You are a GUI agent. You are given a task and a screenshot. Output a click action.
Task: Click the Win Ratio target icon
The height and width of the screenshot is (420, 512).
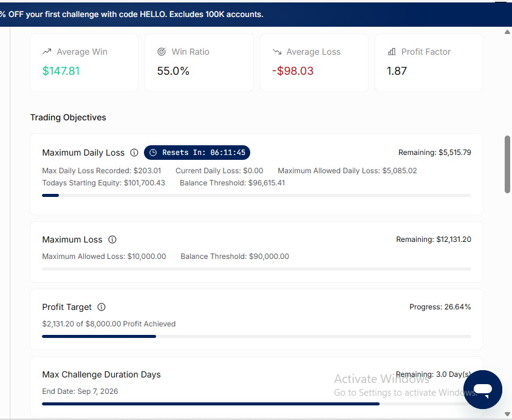162,52
